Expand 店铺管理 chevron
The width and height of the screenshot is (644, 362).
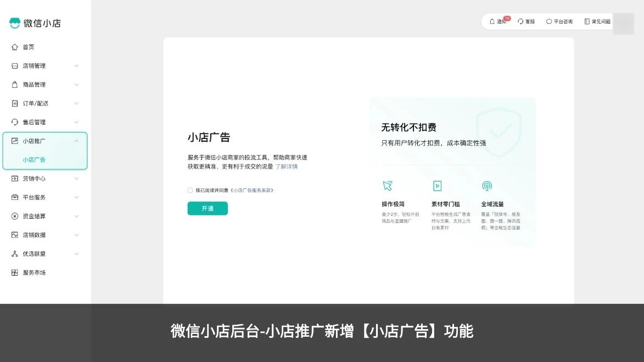pos(76,66)
